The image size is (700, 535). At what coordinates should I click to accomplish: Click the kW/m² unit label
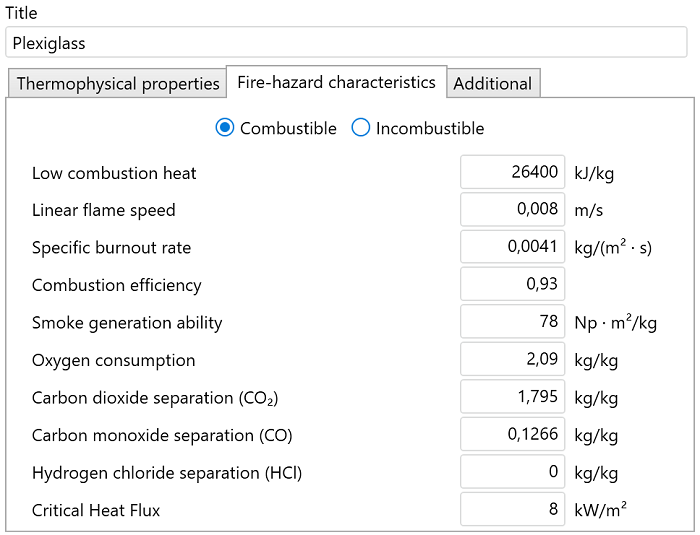click(x=600, y=510)
